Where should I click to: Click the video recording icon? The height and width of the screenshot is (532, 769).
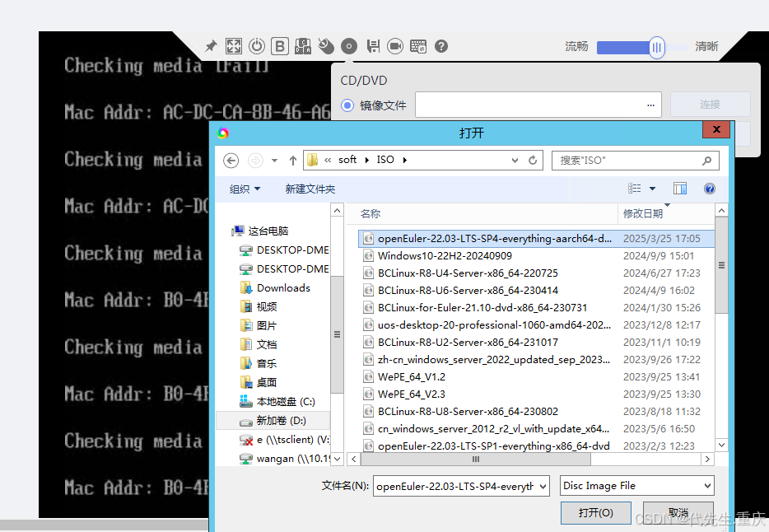click(395, 46)
